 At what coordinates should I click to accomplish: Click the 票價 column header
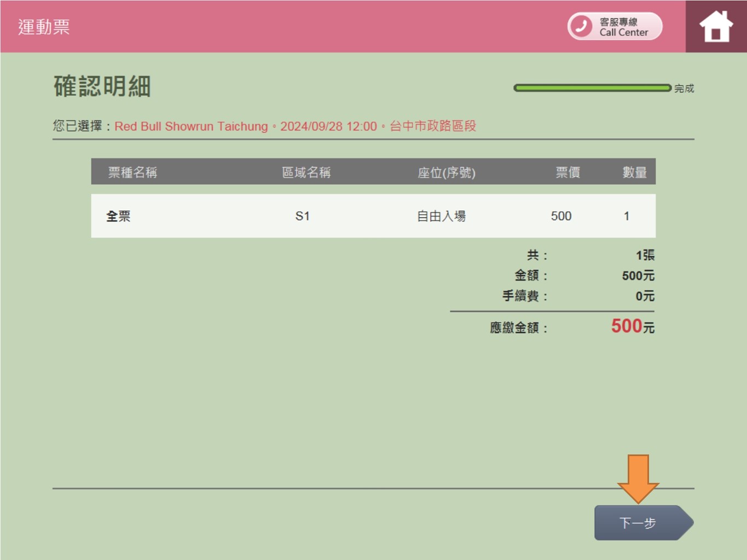pos(568,172)
